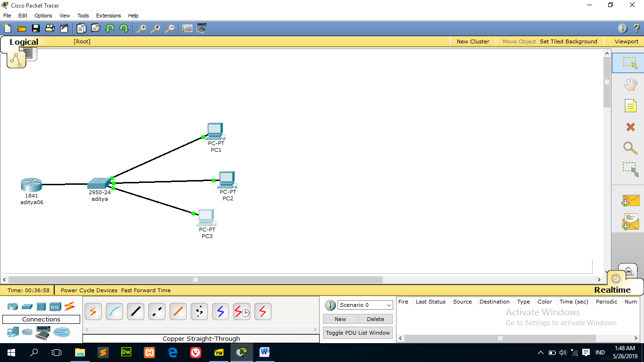
Task: Select the 1841 router aditya06
Action: 32,185
